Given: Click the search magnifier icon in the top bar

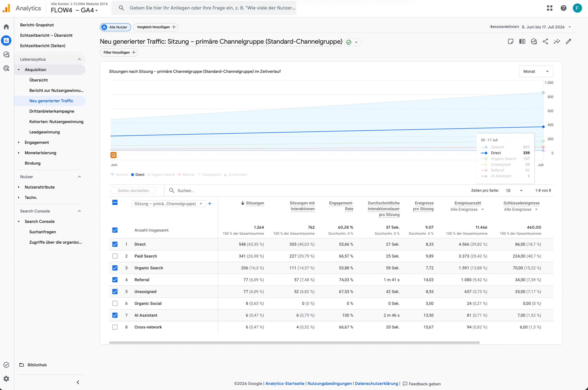Looking at the screenshot, I should pyautogui.click(x=121, y=8).
